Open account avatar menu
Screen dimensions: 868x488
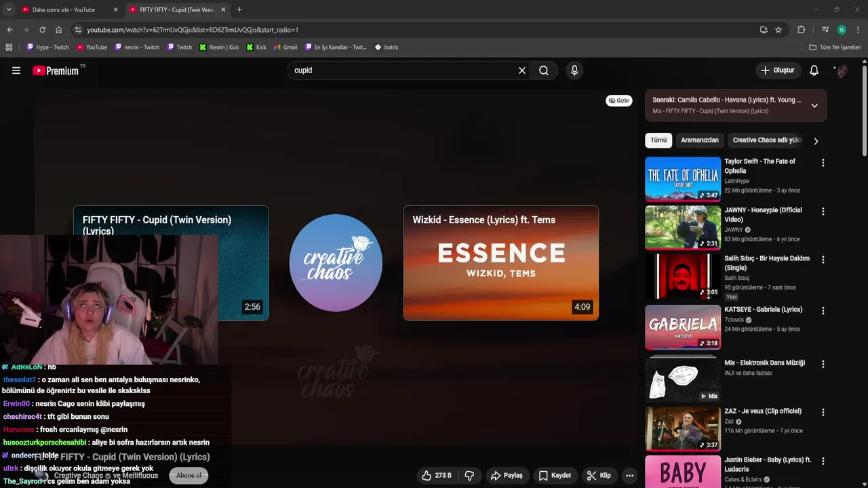point(841,70)
